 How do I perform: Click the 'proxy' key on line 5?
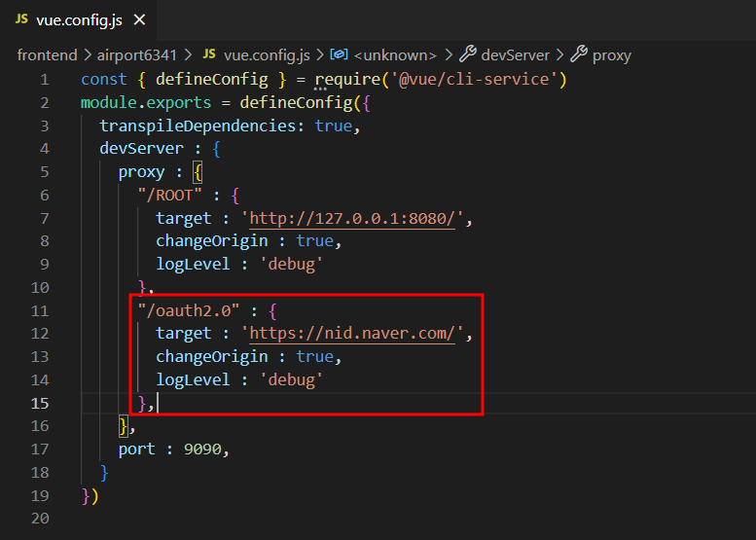[141, 172]
